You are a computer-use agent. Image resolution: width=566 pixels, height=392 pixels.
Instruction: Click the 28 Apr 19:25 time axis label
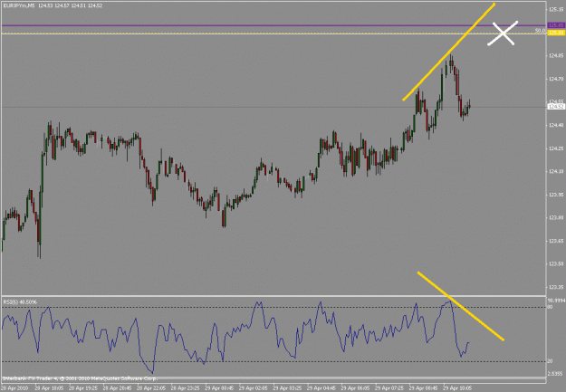tap(84, 388)
